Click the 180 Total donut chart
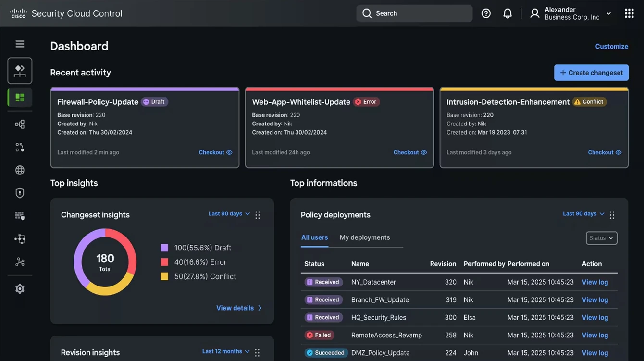 (x=105, y=262)
